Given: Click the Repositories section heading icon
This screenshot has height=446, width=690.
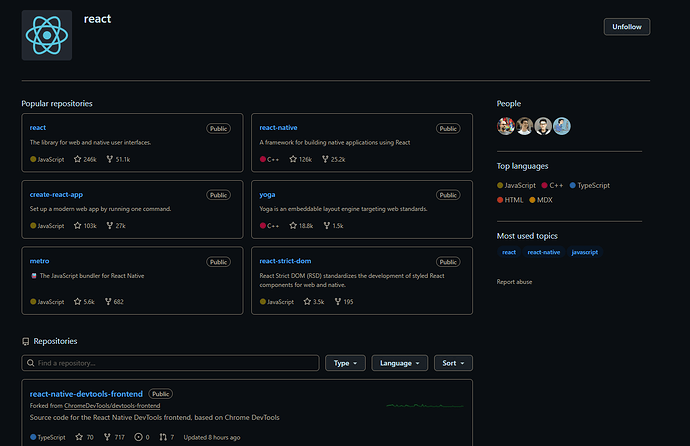Looking at the screenshot, I should coord(26,341).
